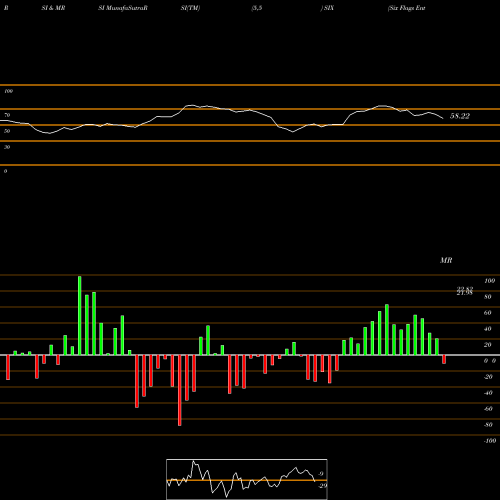Viewport: 500px width, 500px height.
Task: Select the 'SI & MR' header text
Action: point(53,8)
